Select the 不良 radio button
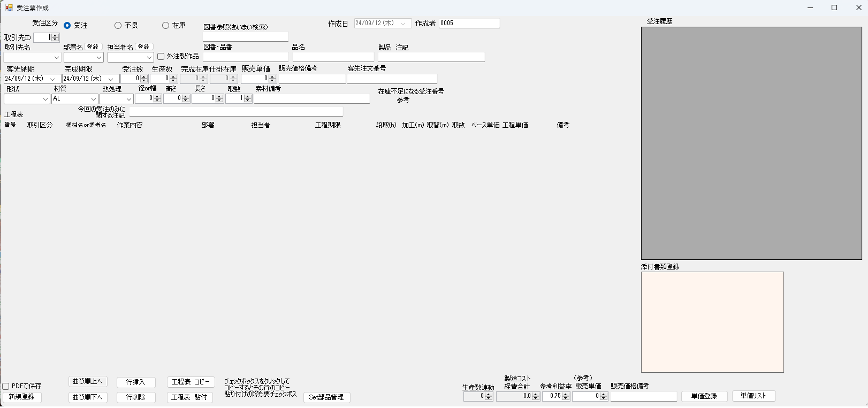 coord(118,25)
